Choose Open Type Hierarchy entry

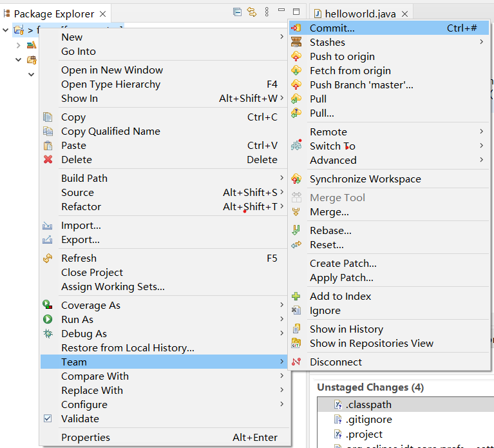164,84
